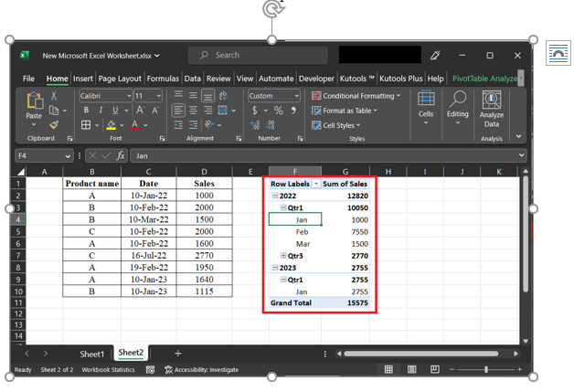574x392 pixels.
Task: Click the Format Painter brush icon
Action: click(54, 125)
